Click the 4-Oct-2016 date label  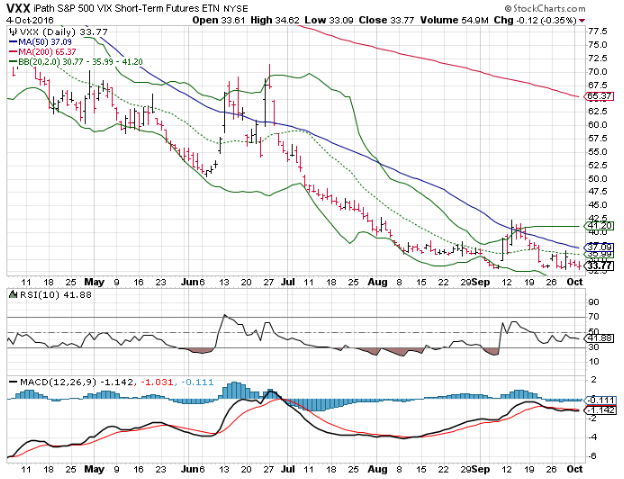(x=30, y=20)
